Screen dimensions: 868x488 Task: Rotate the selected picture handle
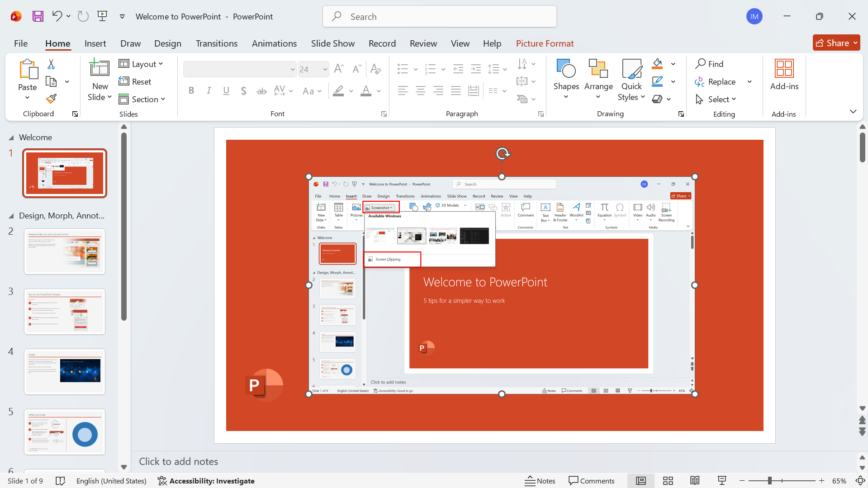[x=503, y=154]
